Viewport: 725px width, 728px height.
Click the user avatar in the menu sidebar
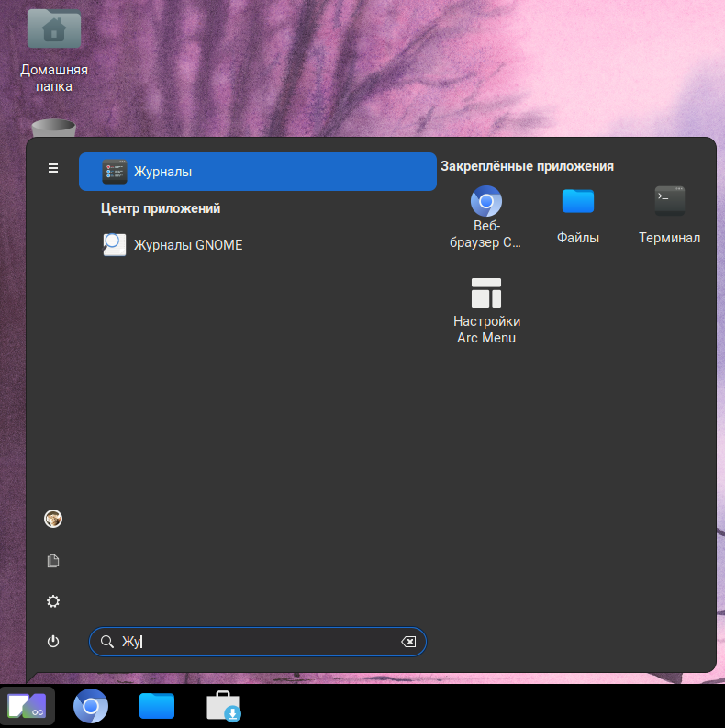pyautogui.click(x=53, y=519)
